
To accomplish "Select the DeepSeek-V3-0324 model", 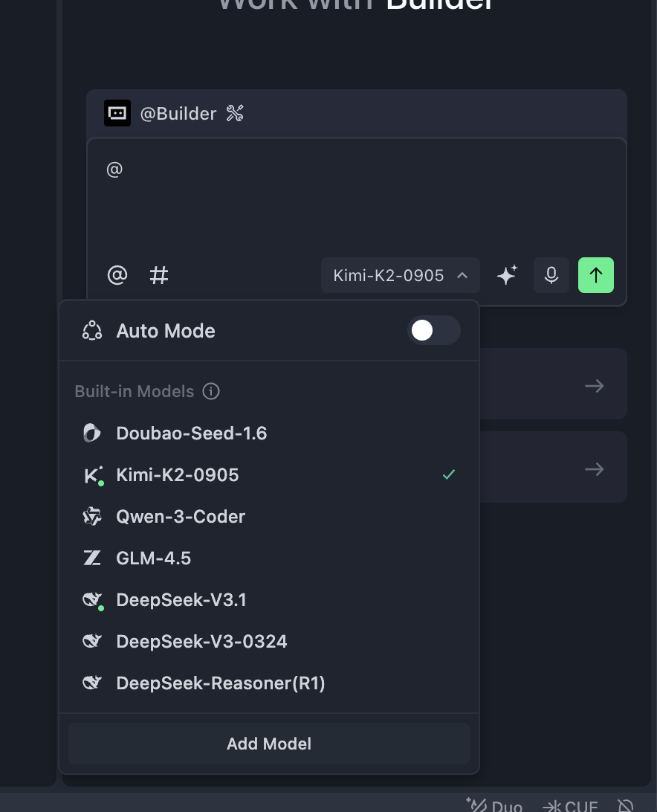I will 201,642.
